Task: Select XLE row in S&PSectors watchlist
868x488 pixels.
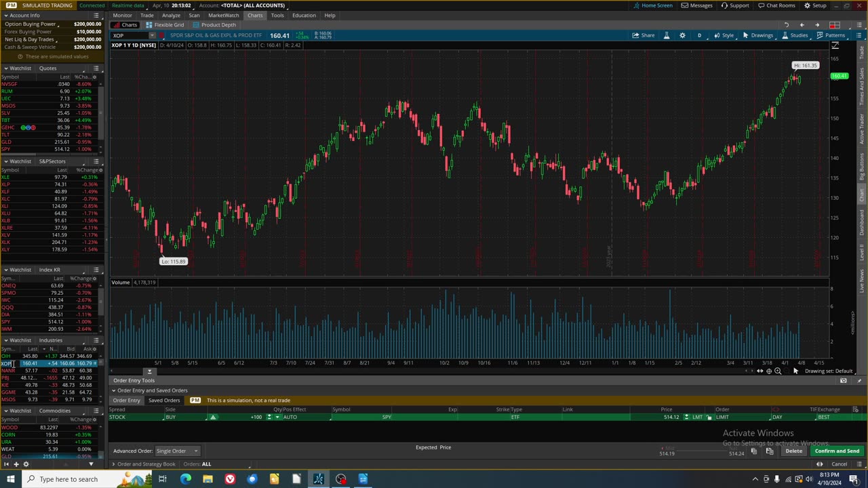Action: (51, 178)
